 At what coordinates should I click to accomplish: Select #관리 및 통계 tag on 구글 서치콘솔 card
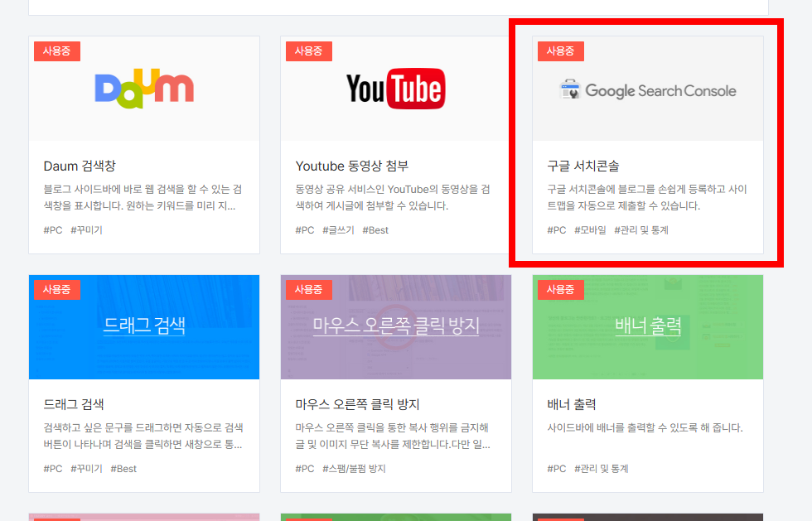[x=641, y=230]
